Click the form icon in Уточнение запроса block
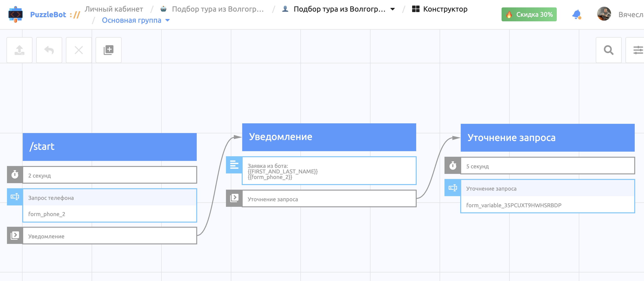 pyautogui.click(x=453, y=188)
